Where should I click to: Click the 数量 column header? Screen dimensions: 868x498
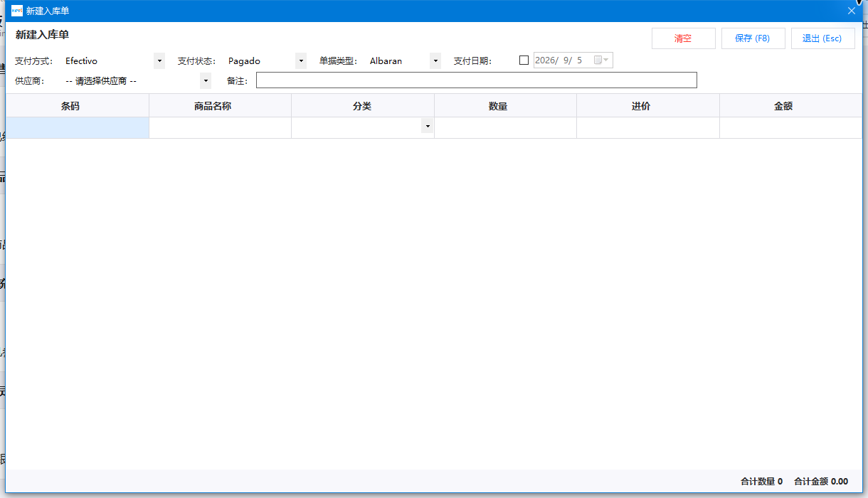[x=506, y=106]
